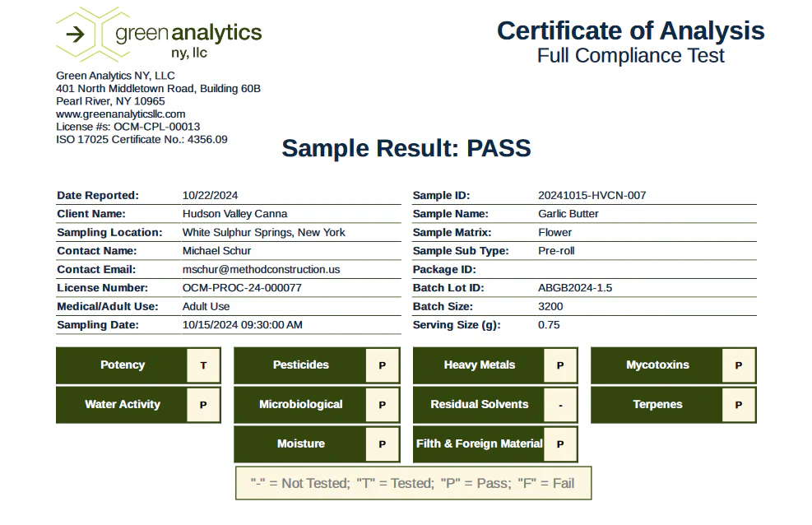Image resolution: width=812 pixels, height=525 pixels.
Task: Click the 'Adult Use' value
Action: tap(206, 306)
